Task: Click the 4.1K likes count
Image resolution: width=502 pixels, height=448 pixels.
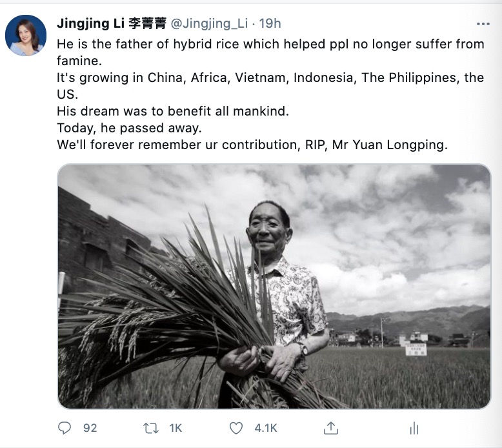Action: pyautogui.click(x=266, y=428)
